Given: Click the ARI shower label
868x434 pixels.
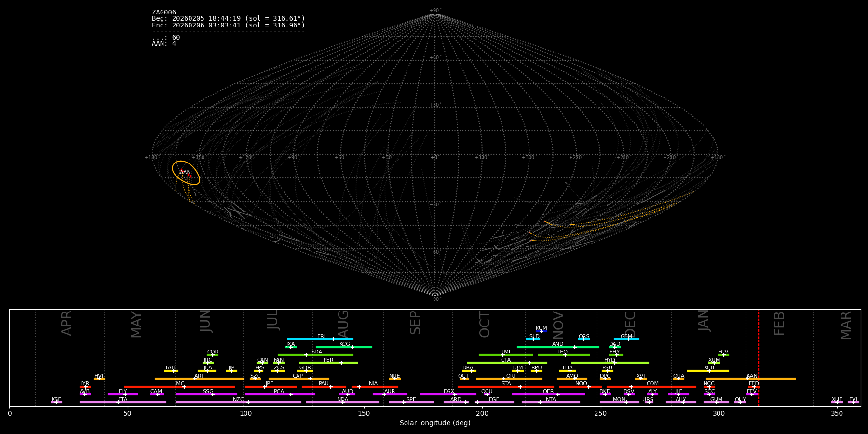Looking at the screenshot, I should click(x=199, y=376).
